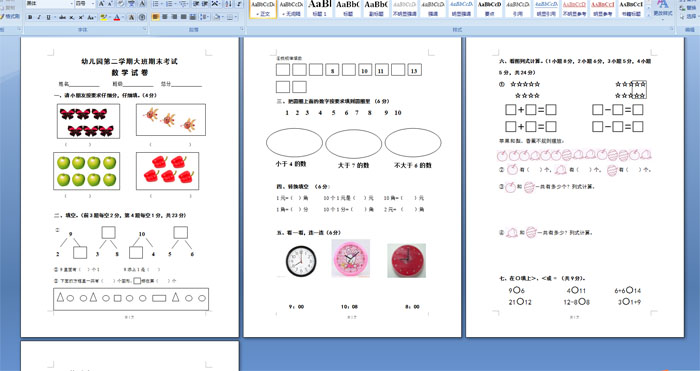Expand the font color arrow menu
The height and width of the screenshot is (371, 700).
tap(123, 17)
